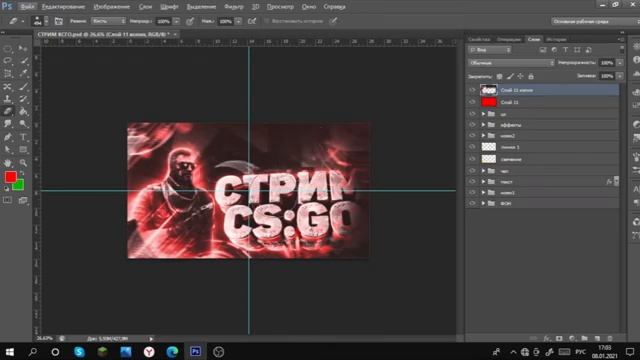Toggle visibility of 'комп2' group
Image resolution: width=640 pixels, height=360 pixels.
tap(472, 136)
